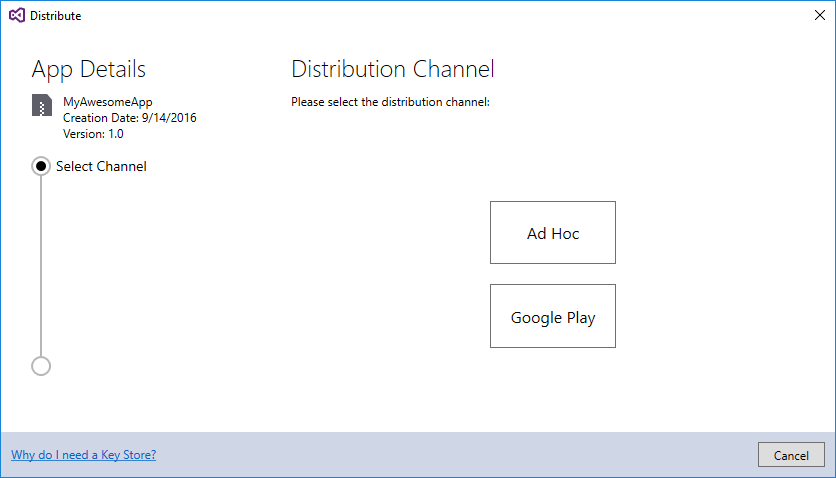The image size is (836, 478).
Task: Open 'Why do I need a Key Store?' link
Action: (84, 455)
